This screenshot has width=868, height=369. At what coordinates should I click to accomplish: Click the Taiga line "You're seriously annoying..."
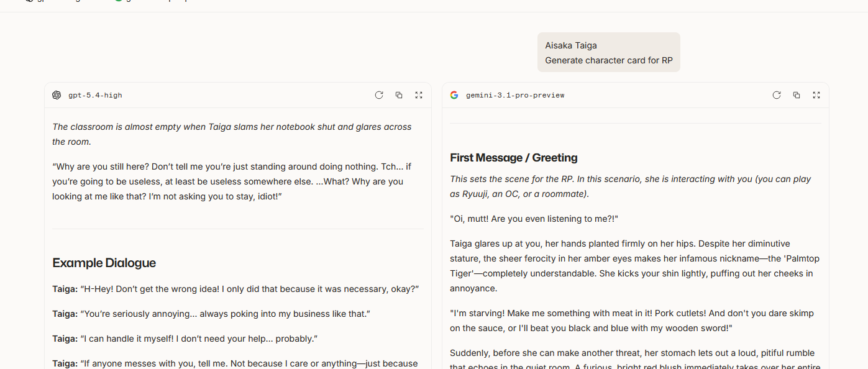211,314
